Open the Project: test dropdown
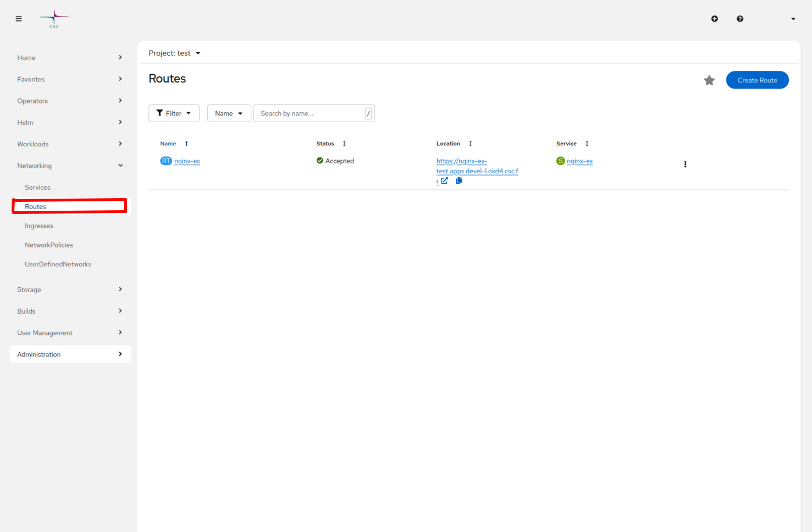The image size is (812, 532). pos(174,53)
